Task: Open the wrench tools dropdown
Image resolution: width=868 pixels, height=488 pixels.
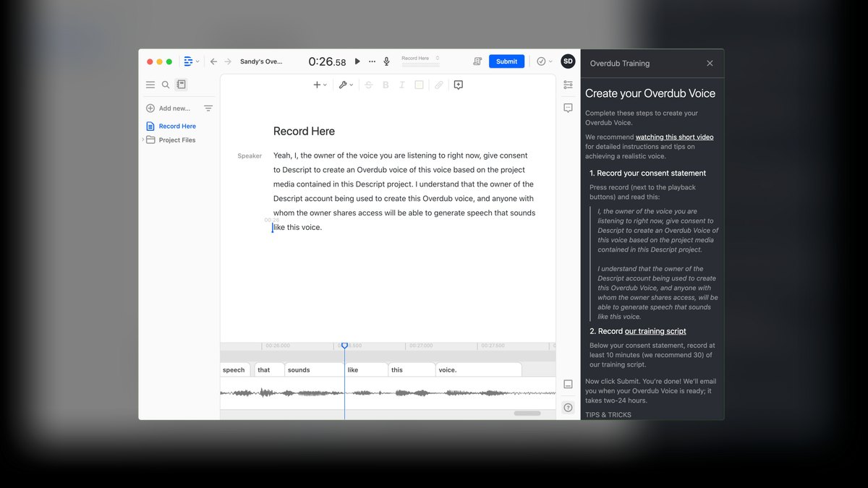Action: click(x=346, y=85)
